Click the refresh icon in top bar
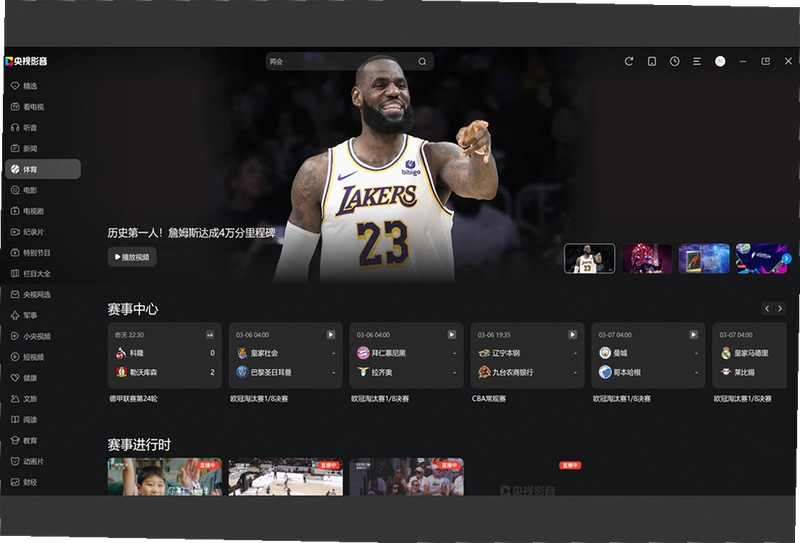Viewport: 800px width, 543px height. (x=629, y=61)
